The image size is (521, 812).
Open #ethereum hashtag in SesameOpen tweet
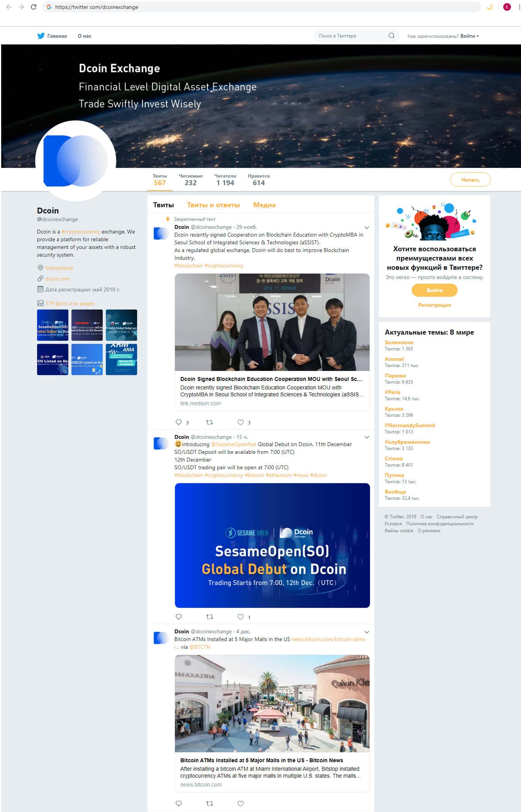pyautogui.click(x=278, y=475)
